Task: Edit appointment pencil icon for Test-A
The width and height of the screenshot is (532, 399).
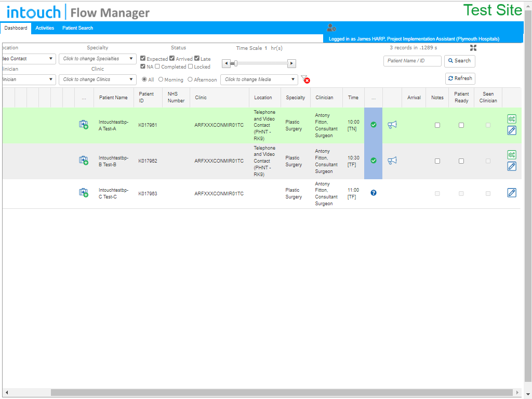Action: tap(512, 130)
